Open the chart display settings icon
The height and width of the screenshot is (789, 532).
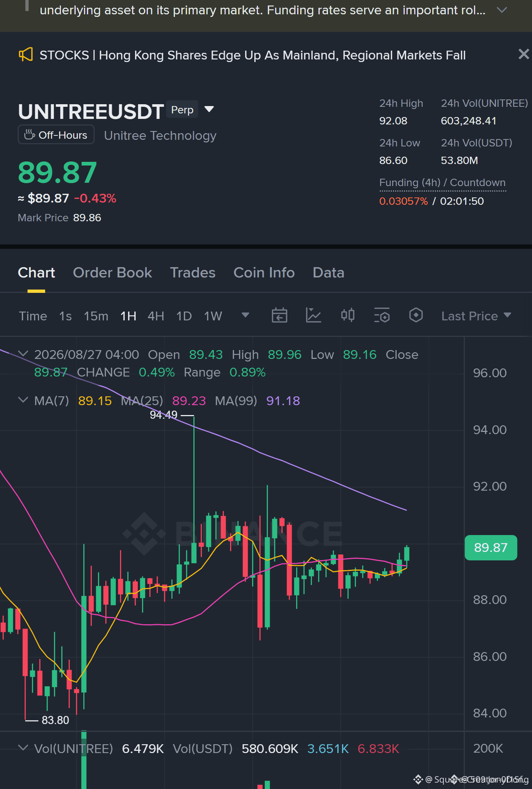coord(382,315)
